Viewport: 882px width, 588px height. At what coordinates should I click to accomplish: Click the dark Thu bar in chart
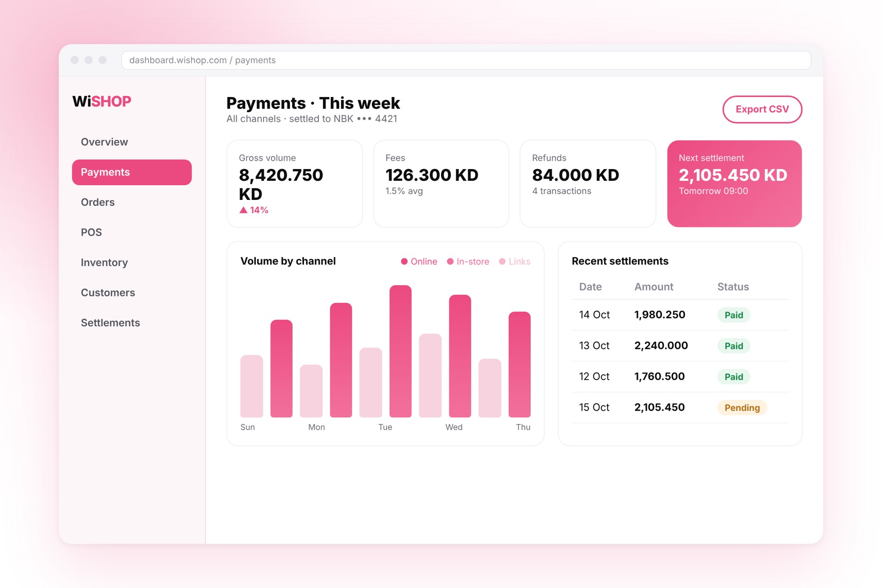[519, 365]
